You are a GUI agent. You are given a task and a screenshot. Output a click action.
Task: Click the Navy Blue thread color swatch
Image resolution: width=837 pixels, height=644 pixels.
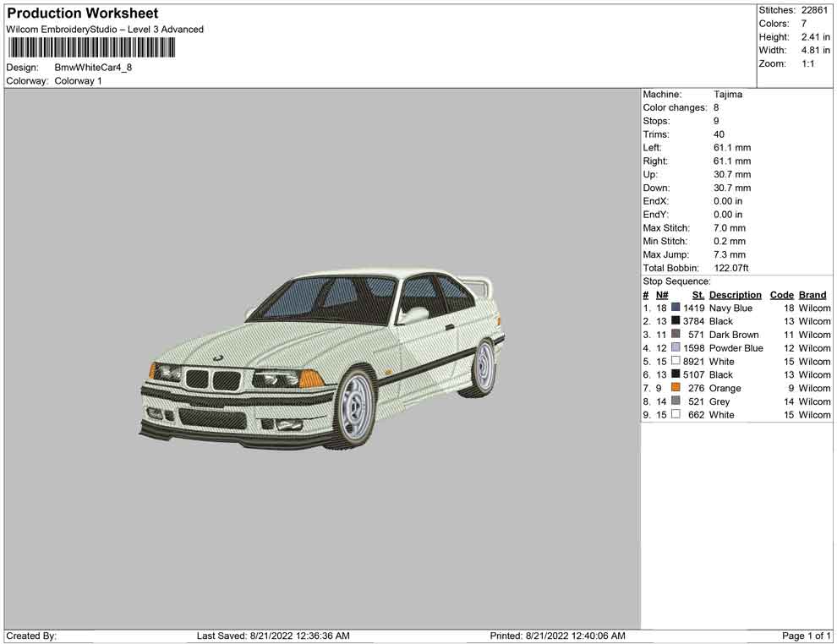point(676,308)
